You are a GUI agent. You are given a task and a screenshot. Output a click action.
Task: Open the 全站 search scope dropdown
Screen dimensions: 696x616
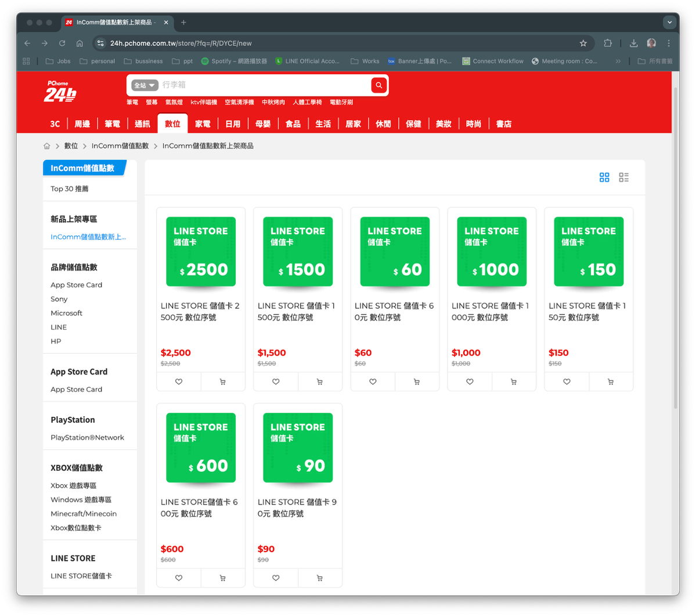[x=145, y=85]
